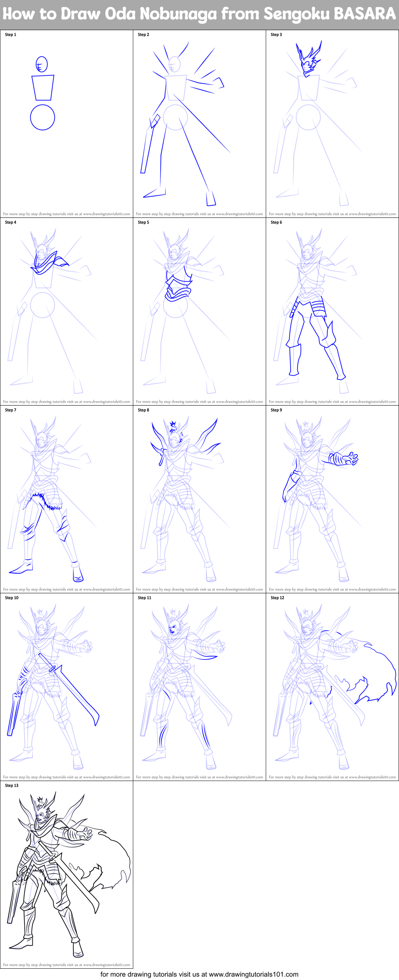Click the 'Step 13' label
This screenshot has height=980, width=399.
click(x=12, y=785)
